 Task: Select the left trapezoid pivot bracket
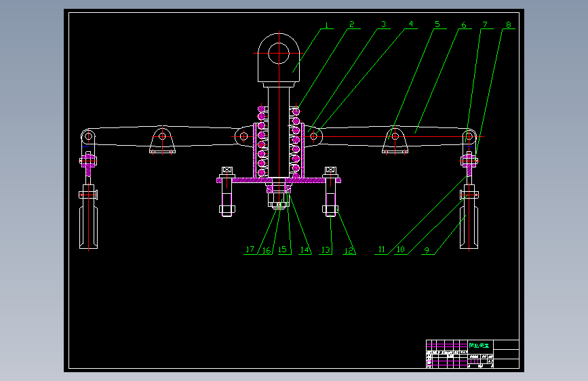[162, 140]
